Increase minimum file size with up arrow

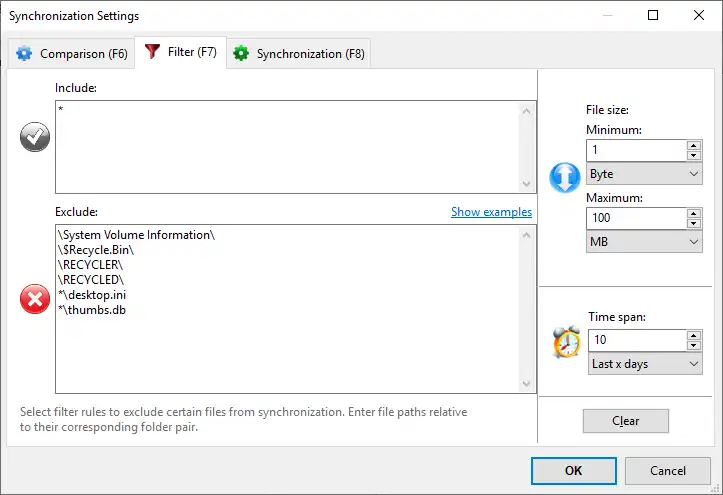(x=693, y=145)
